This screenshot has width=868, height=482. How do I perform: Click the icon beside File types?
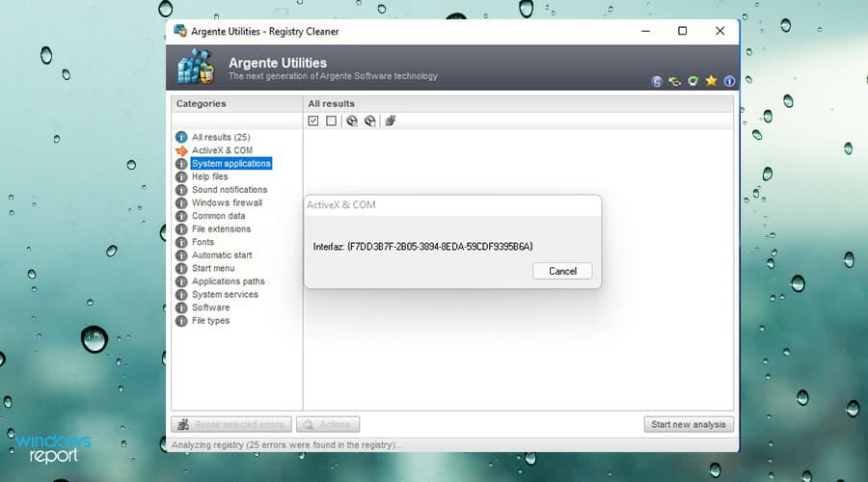[x=181, y=320]
